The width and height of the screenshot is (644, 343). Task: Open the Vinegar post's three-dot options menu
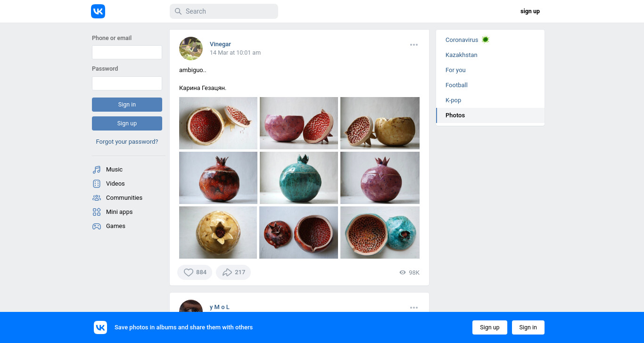(414, 45)
